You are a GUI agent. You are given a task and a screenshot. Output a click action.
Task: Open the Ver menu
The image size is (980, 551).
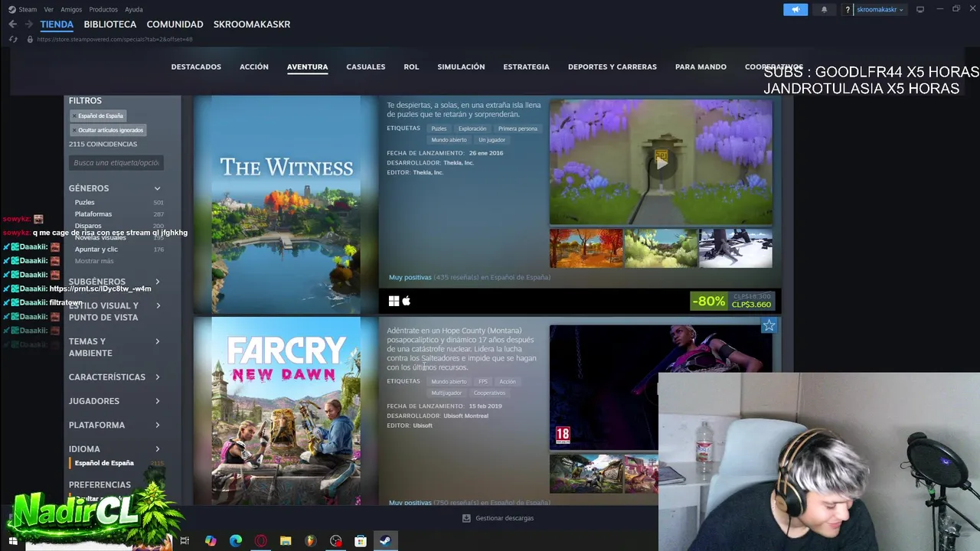49,9
